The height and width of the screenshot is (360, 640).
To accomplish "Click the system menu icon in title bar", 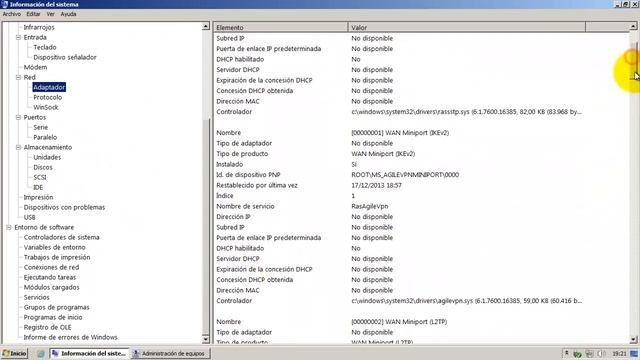I will click(x=5, y=4).
